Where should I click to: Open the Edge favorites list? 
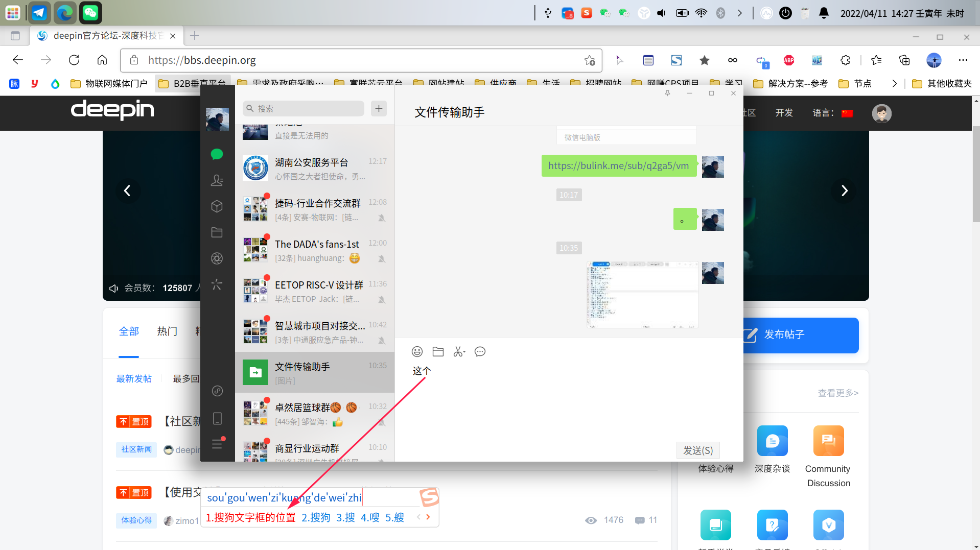click(876, 60)
